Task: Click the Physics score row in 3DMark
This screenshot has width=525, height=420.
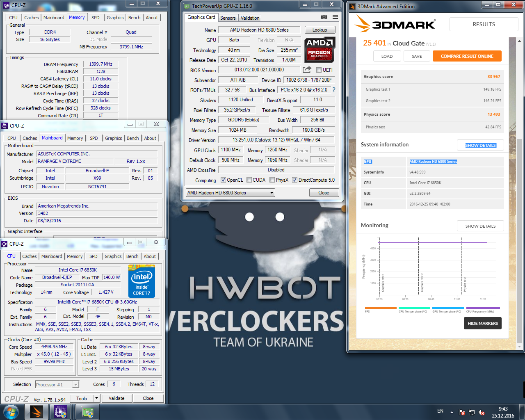Action: click(432, 114)
